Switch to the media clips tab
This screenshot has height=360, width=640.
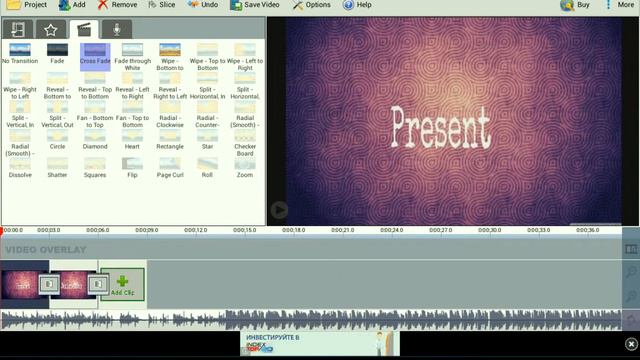[x=18, y=29]
